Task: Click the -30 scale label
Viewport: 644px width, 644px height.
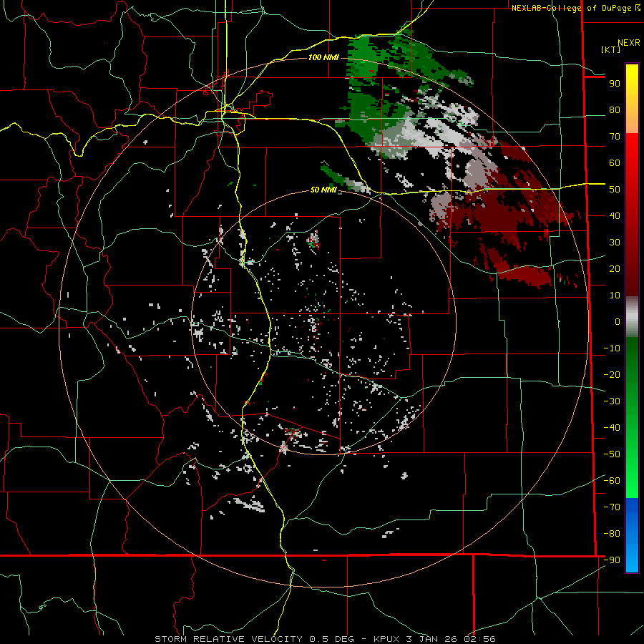Action: click(x=612, y=401)
